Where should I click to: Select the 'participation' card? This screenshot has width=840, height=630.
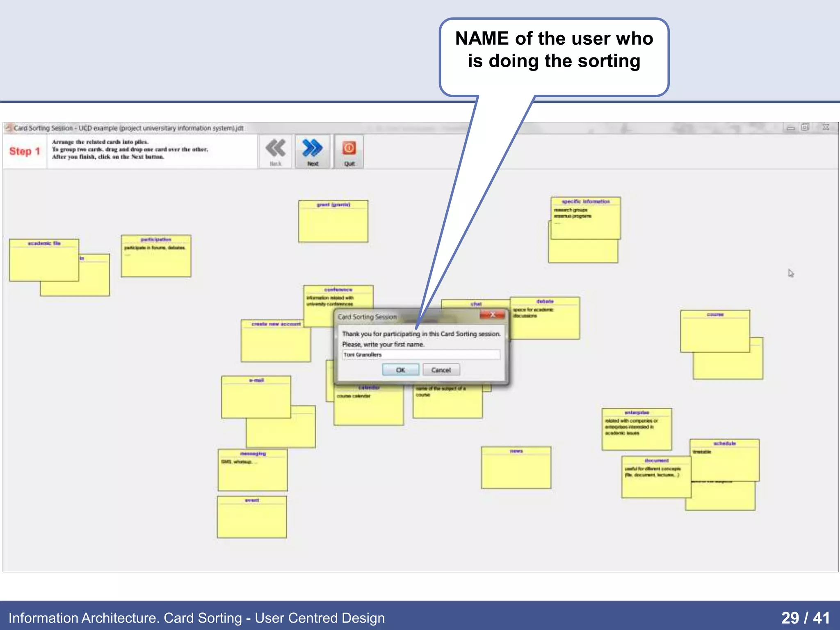tap(156, 256)
